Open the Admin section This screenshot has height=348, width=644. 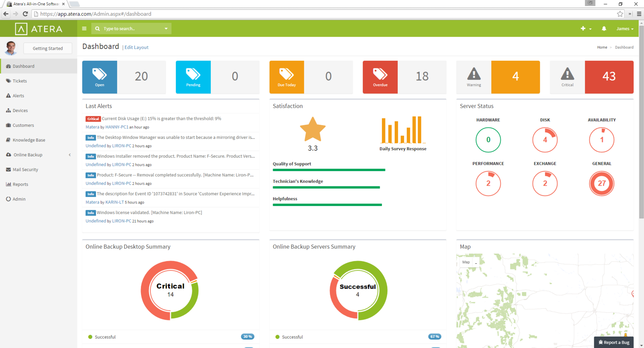tap(18, 199)
